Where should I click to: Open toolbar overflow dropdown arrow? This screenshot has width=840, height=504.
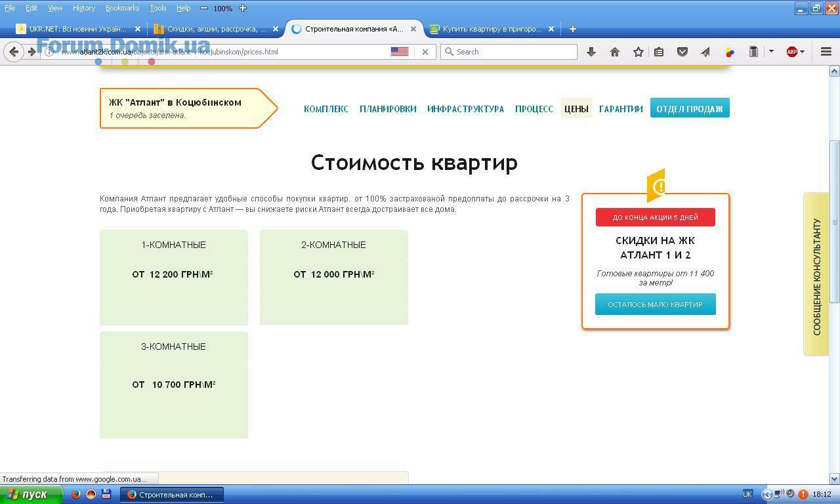coord(771,52)
